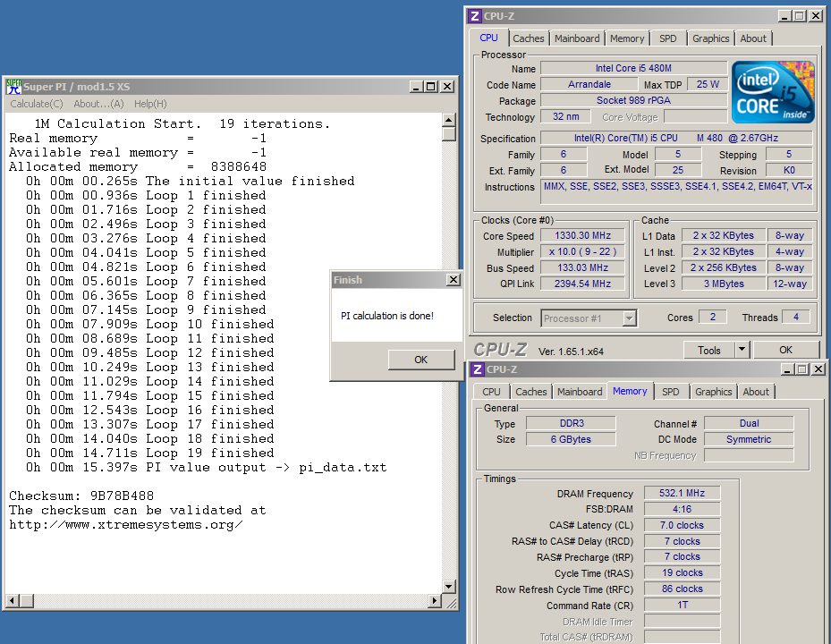Switch to Caches tab in top CPU-Z window
Screen dimensions: 831x644
528,38
